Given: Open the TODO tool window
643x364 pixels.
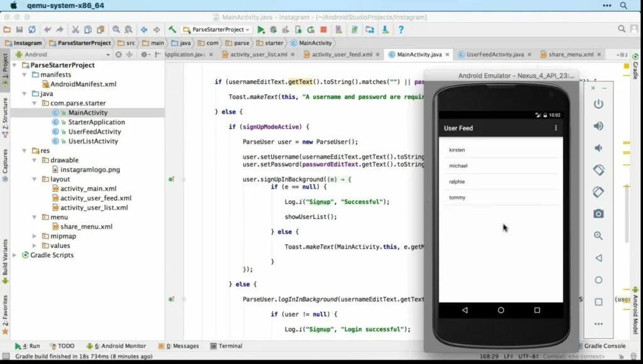Looking at the screenshot, I should [62, 346].
